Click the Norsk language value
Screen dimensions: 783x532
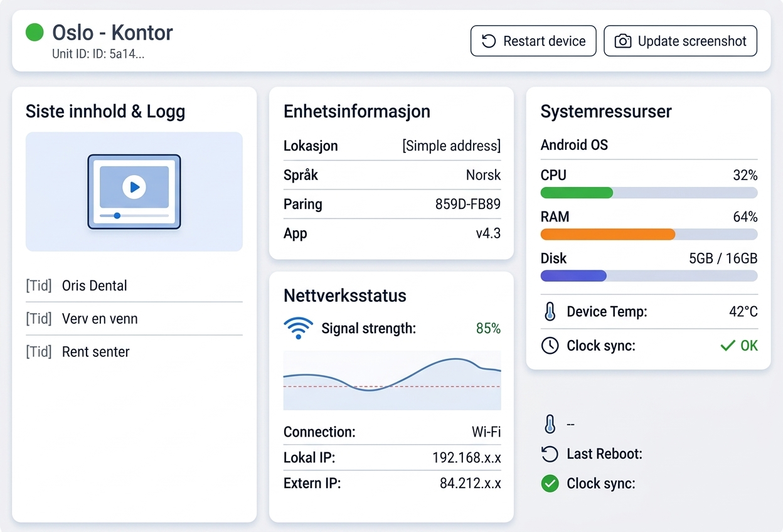(483, 175)
